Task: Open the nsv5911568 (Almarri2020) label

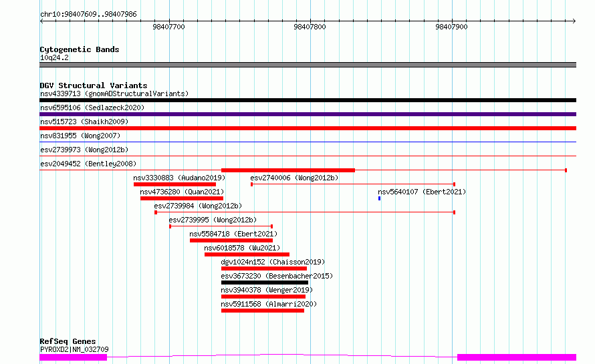Action: 269,304
